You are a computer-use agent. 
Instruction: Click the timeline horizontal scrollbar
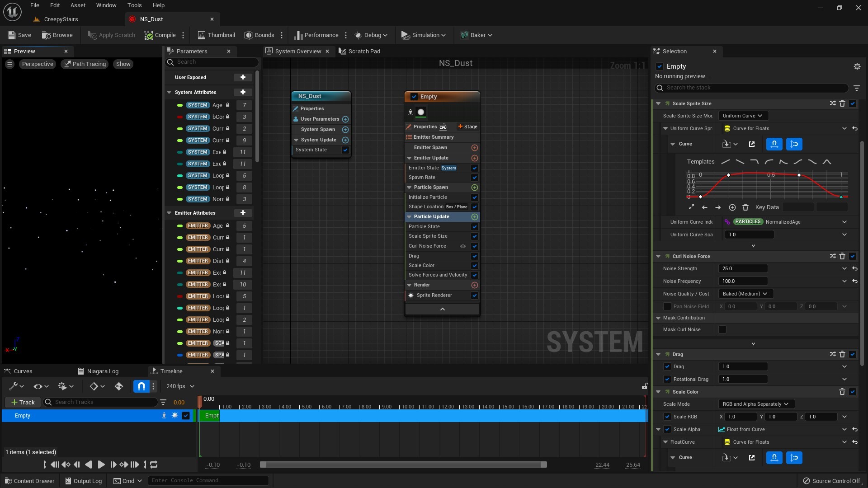403,465
